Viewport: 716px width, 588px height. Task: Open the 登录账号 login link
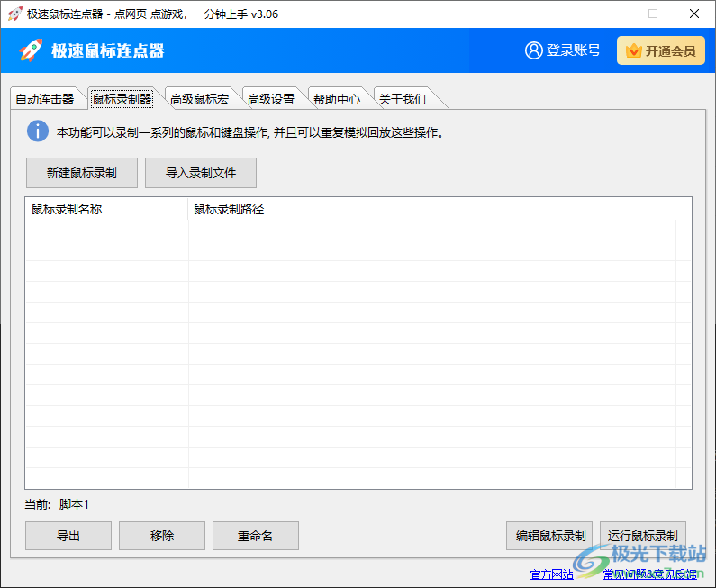coord(563,50)
